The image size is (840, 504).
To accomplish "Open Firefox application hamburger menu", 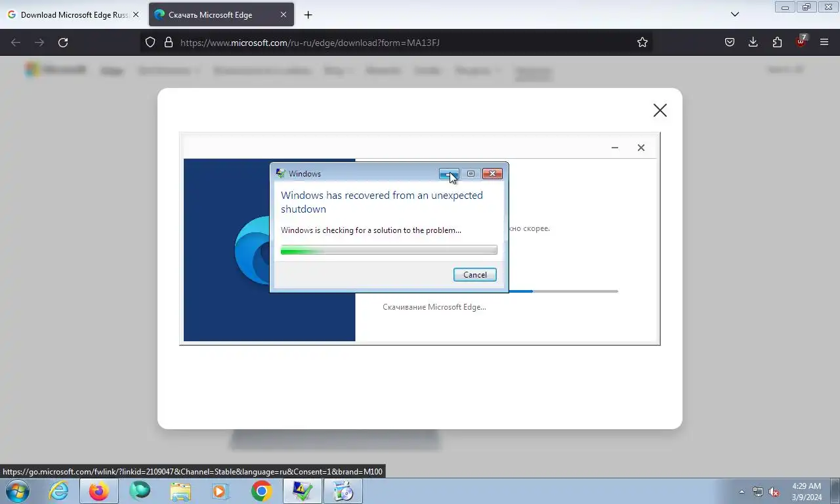I will point(824,42).
